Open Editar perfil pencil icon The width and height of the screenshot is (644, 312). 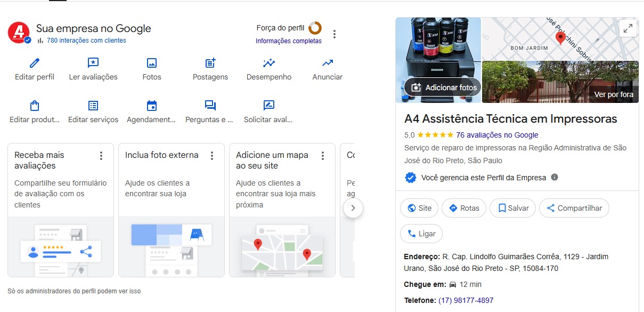tap(35, 63)
